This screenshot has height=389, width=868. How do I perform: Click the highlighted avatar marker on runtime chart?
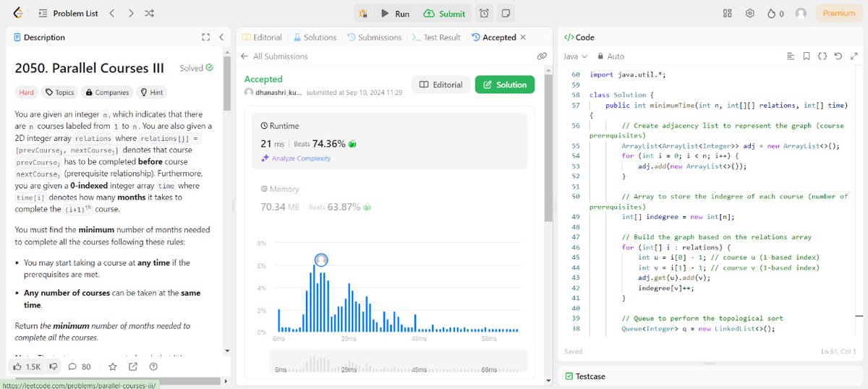pos(321,259)
